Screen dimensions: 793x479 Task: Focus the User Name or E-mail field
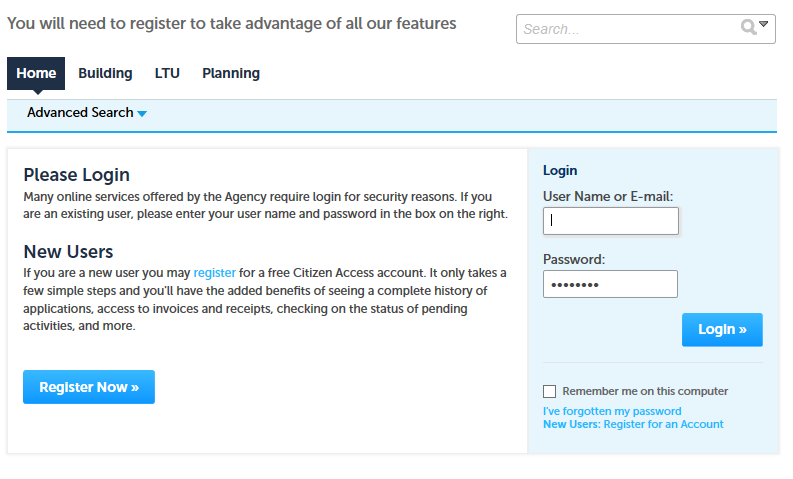click(x=610, y=221)
